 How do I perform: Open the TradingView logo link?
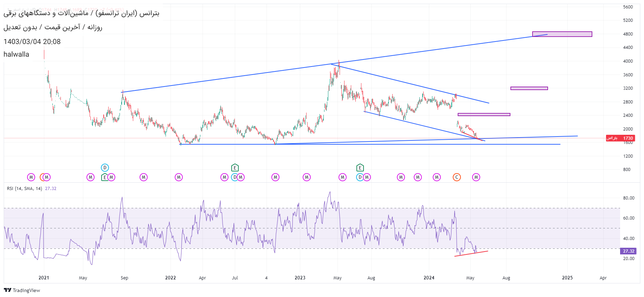[22, 290]
